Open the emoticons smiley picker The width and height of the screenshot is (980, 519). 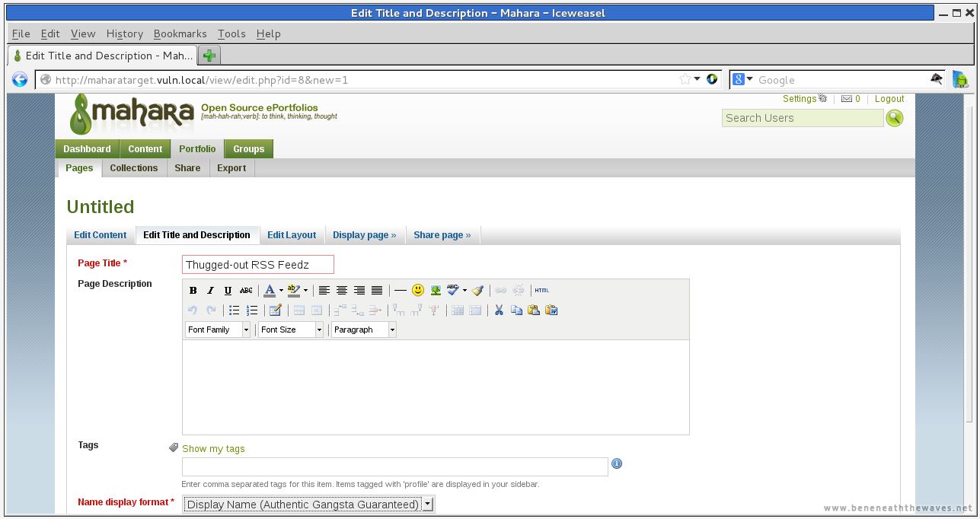(418, 290)
